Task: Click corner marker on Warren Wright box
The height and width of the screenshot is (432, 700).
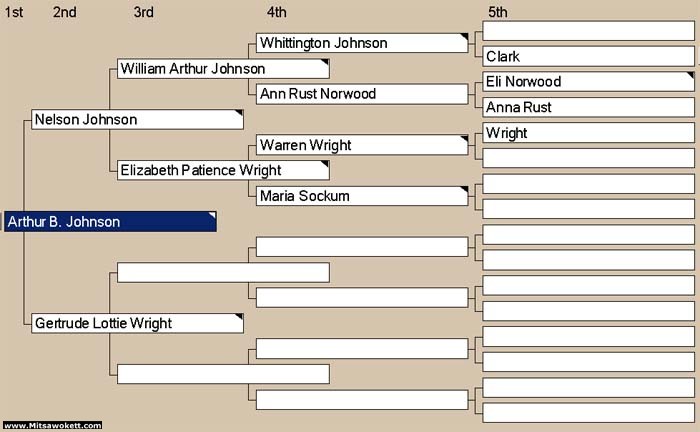Action: click(464, 138)
